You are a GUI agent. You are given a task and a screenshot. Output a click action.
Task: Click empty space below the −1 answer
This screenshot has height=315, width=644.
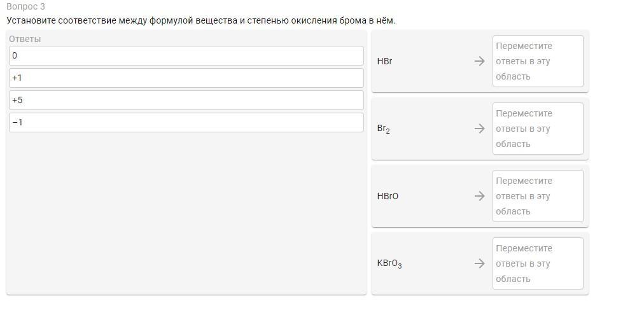[x=186, y=210]
